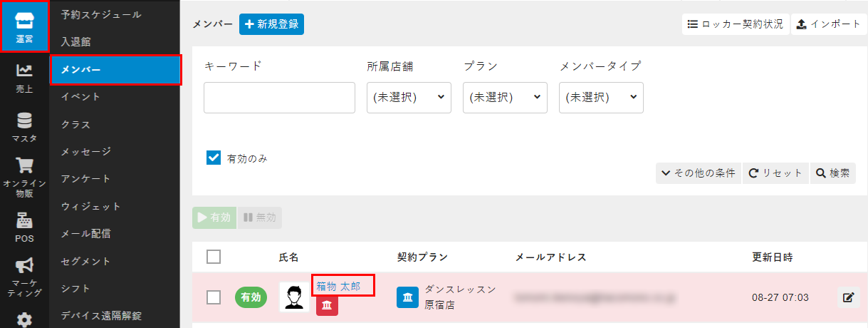
Task: Open オンライン物販 shopping cart icon
Action: click(24, 167)
